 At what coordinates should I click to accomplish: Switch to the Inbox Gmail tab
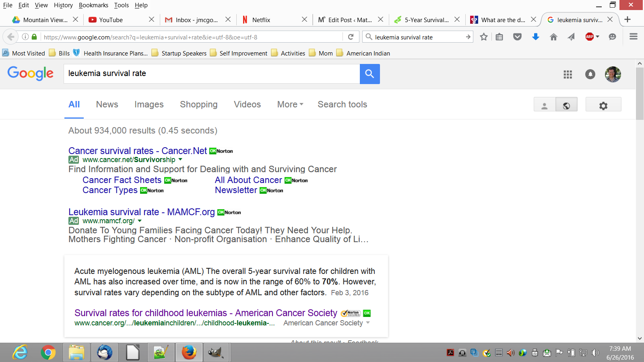coord(198,20)
